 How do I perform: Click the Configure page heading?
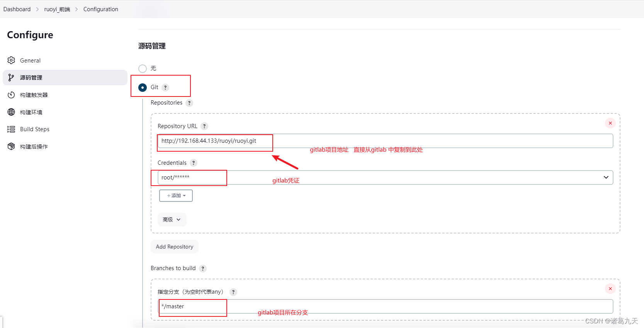[x=30, y=35]
